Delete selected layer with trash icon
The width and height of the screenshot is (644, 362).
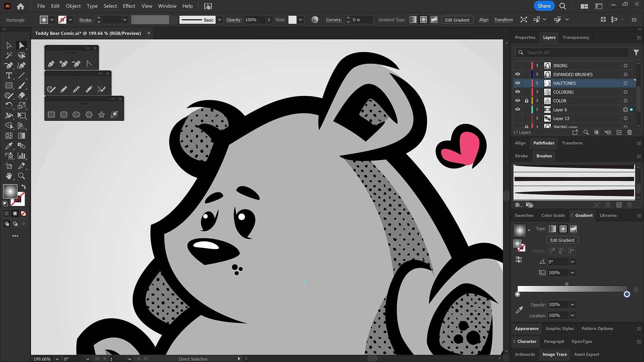tap(630, 132)
